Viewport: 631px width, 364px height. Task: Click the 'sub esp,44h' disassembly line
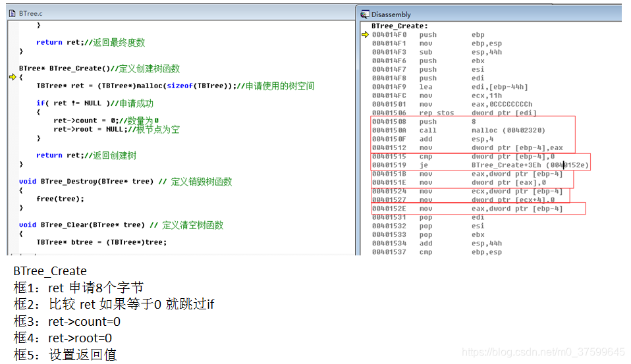click(x=437, y=52)
